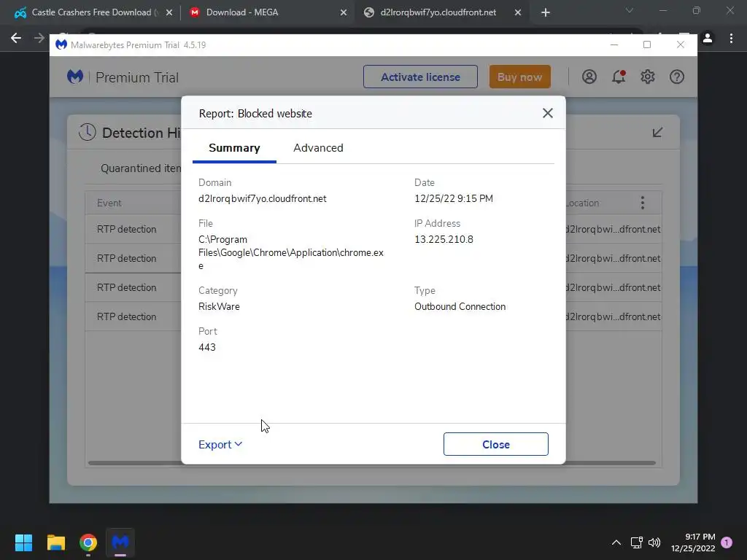The image size is (747, 560).
Task: Minimize the Malwarebytes window
Action: [x=614, y=44]
